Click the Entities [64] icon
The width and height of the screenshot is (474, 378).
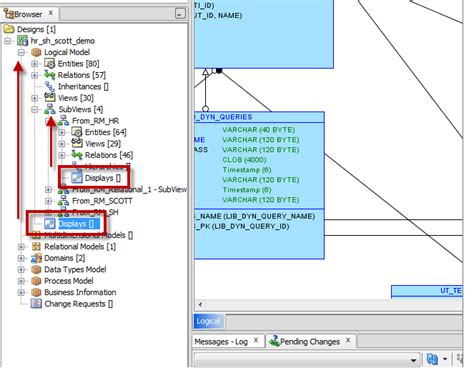pyautogui.click(x=77, y=132)
